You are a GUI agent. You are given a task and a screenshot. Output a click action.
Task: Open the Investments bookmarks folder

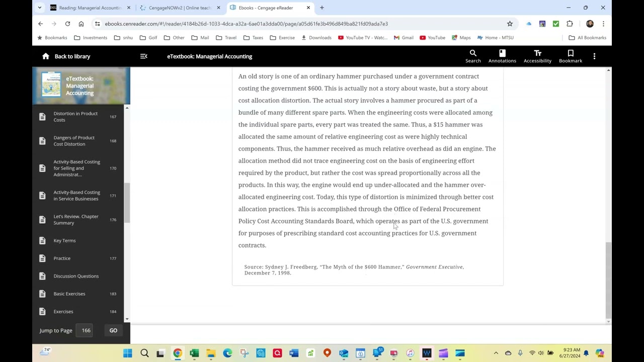coord(91,38)
